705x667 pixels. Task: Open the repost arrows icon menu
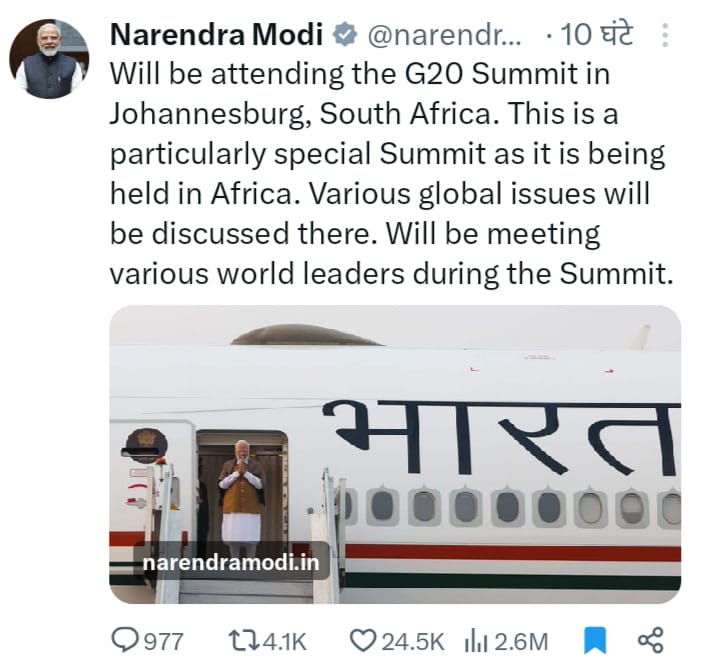click(243, 640)
